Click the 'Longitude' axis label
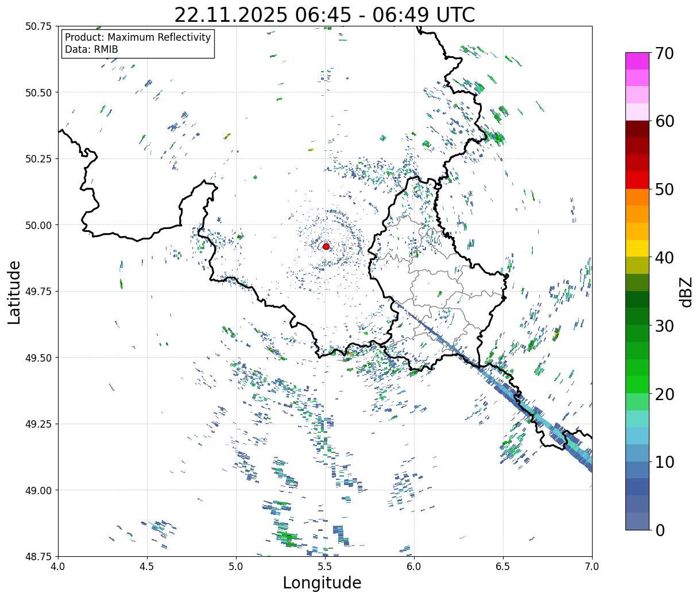Screen dimensions: 700x597 (322, 583)
